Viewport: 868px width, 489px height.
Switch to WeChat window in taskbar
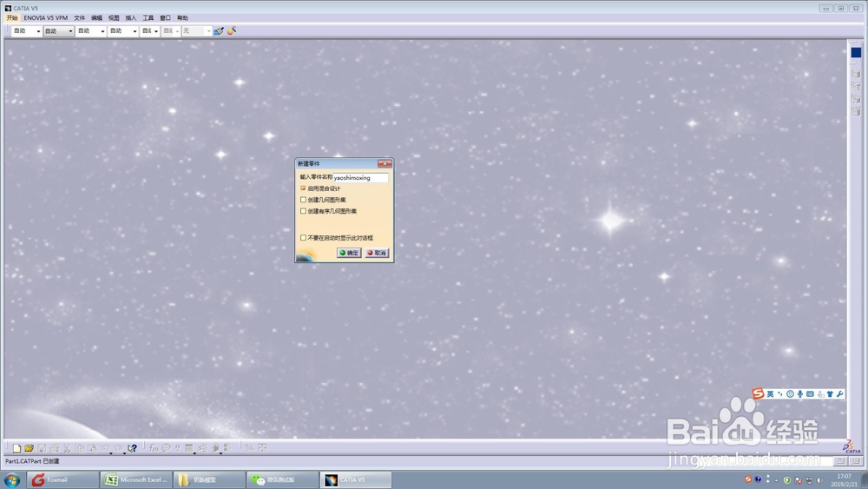coord(282,479)
